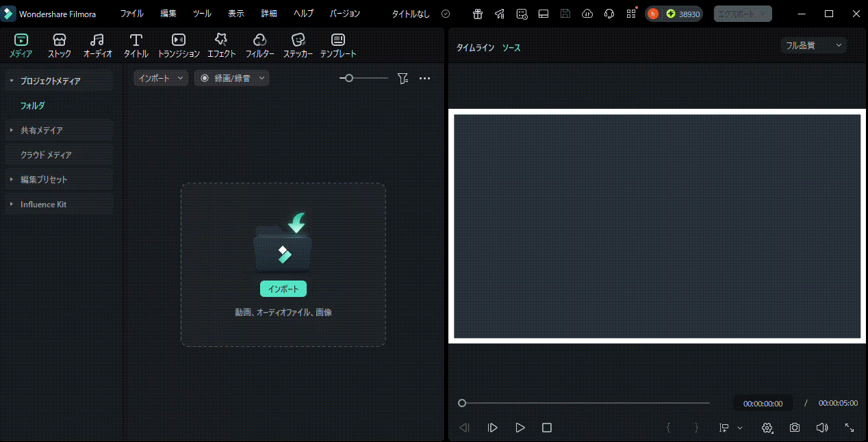The width and height of the screenshot is (868, 442).
Task: Select the Audio tab icon
Action: coord(97,41)
